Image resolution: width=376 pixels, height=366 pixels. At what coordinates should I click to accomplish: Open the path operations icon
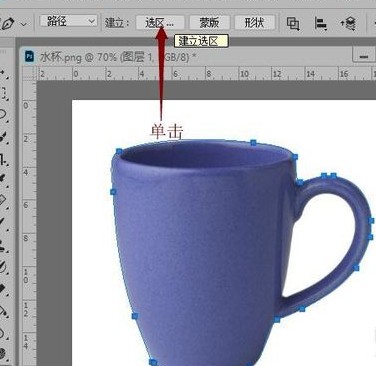coord(293,23)
